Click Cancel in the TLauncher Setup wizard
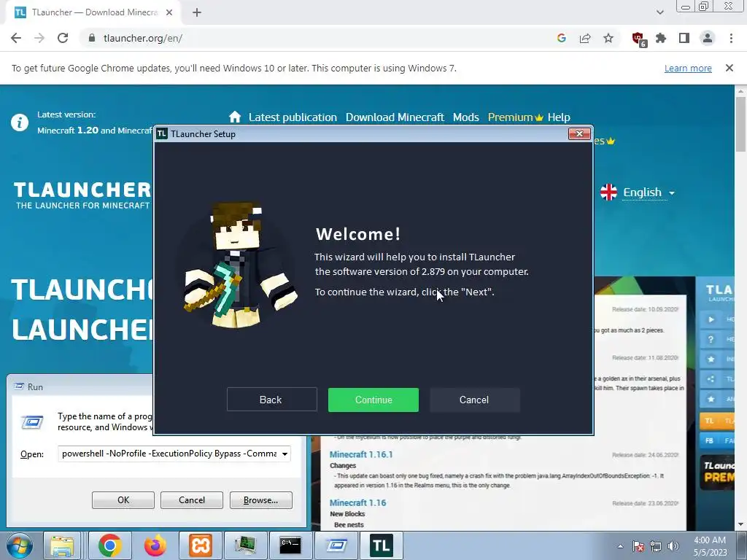 (474, 400)
